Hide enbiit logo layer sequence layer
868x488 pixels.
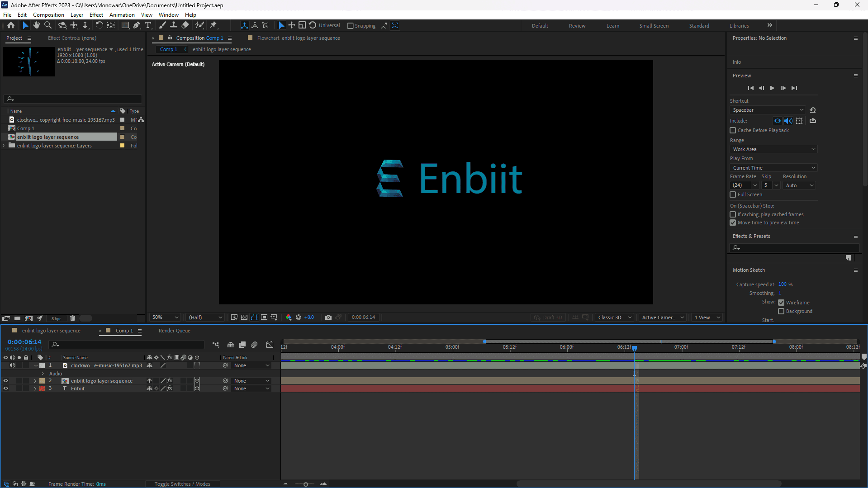(x=6, y=381)
